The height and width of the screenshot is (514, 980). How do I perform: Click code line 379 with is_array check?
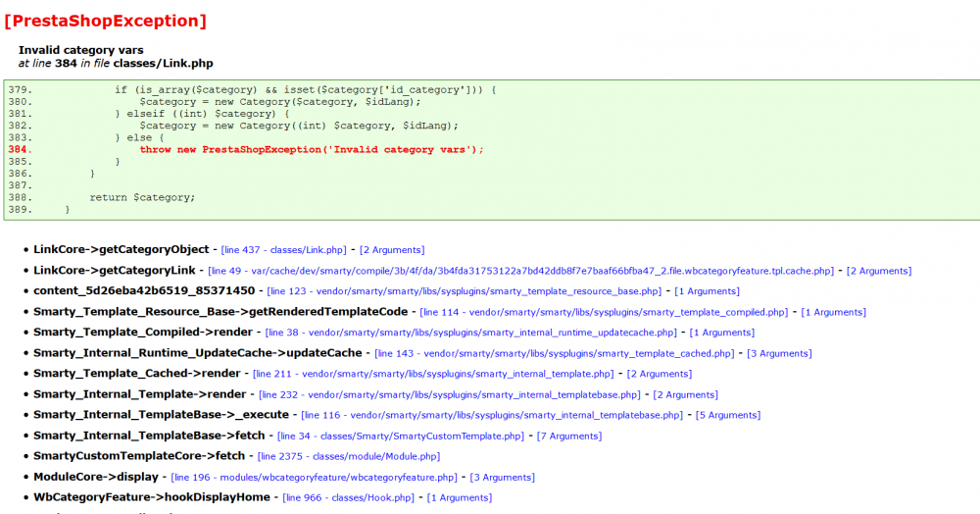pos(305,90)
